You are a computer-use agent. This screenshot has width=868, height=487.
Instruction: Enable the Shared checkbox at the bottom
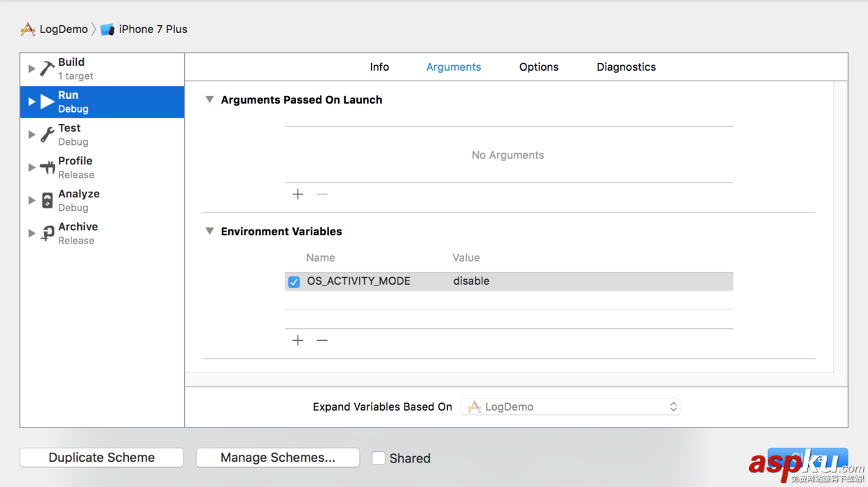(379, 458)
